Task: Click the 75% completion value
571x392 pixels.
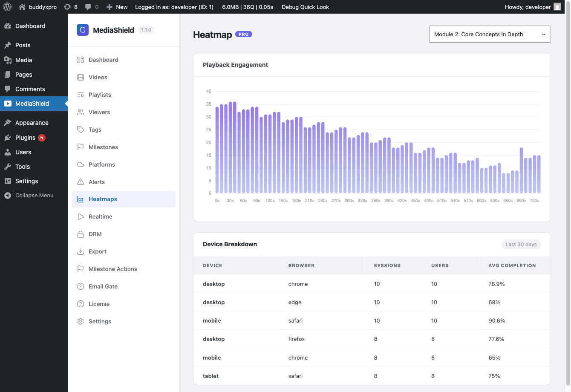Action: click(x=494, y=376)
